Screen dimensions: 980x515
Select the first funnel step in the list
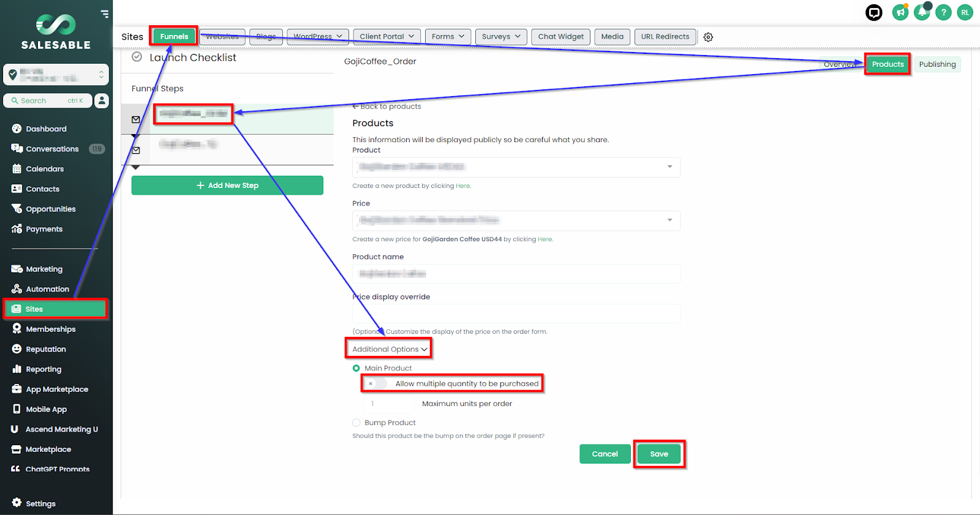point(228,119)
